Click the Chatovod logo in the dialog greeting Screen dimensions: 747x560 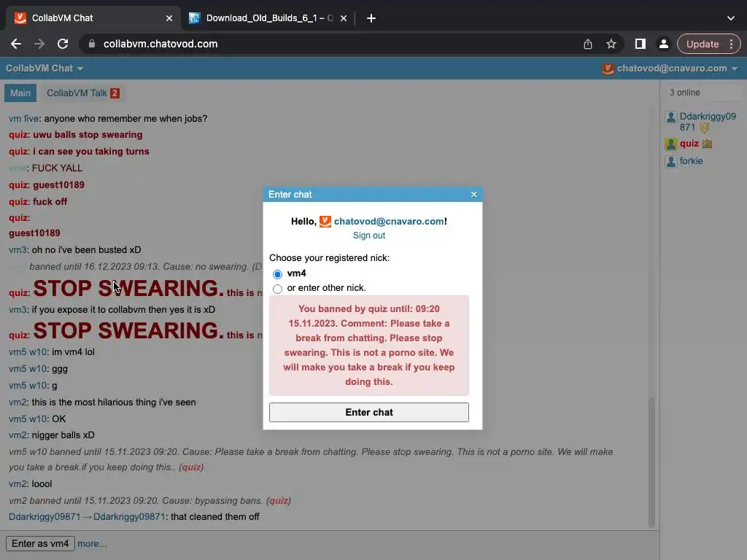click(325, 222)
